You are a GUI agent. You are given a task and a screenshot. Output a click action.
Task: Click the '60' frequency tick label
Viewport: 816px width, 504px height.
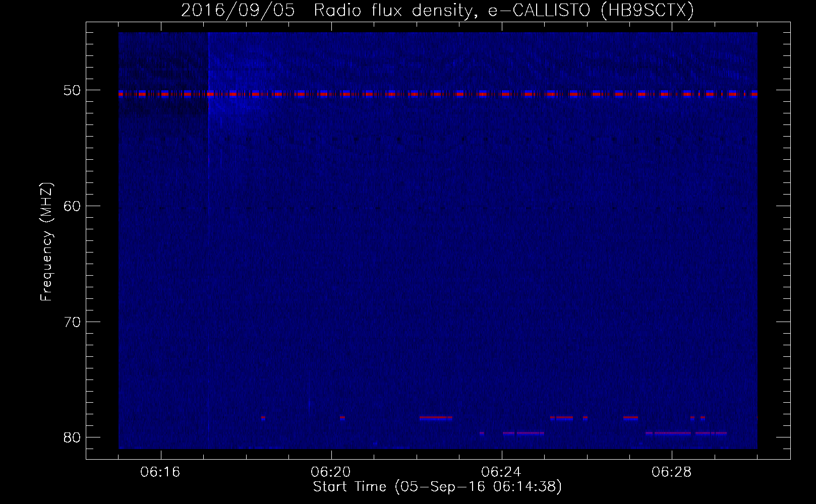[72, 206]
